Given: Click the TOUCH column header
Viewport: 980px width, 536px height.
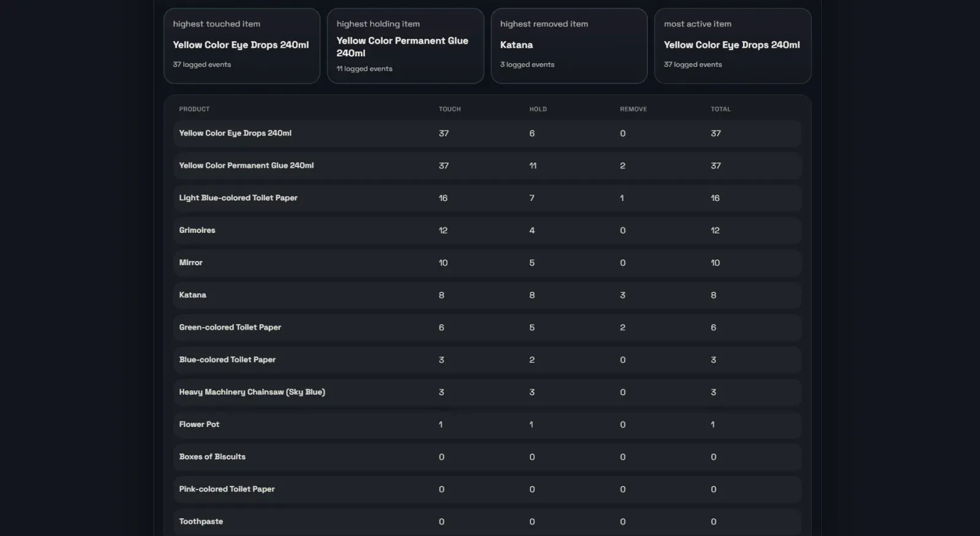Looking at the screenshot, I should 450,109.
